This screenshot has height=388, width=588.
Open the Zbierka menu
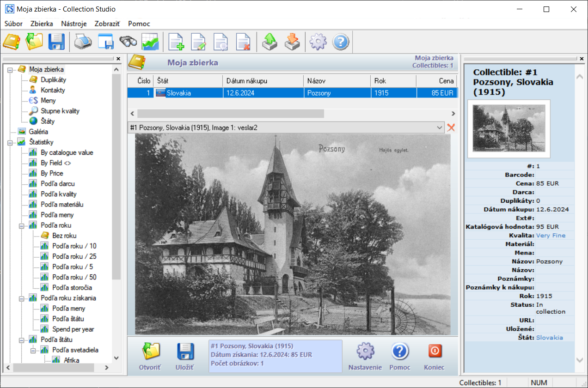pos(42,24)
